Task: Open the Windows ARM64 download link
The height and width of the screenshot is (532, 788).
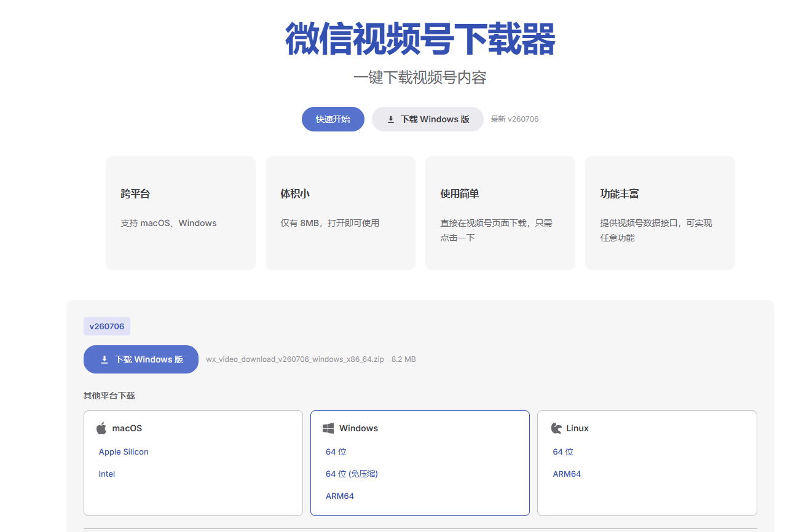Action: tap(340, 496)
